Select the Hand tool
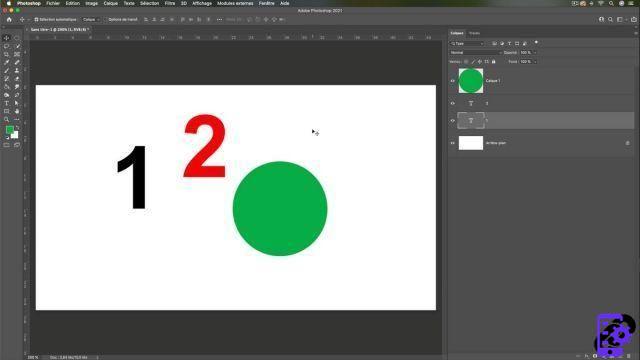Screen dimensions: 640x360 17,111
